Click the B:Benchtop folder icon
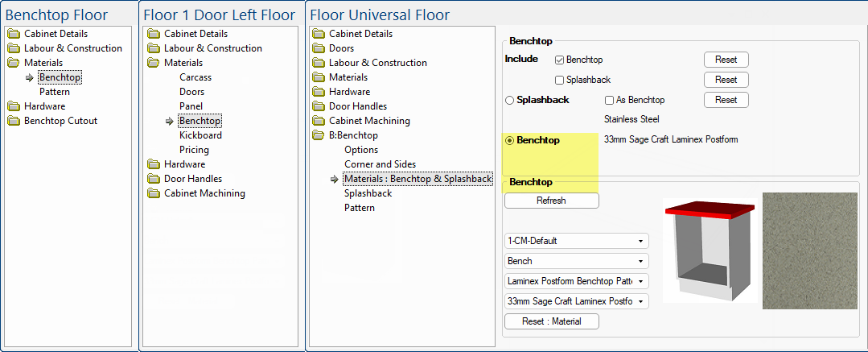868x352 pixels. pyautogui.click(x=319, y=135)
